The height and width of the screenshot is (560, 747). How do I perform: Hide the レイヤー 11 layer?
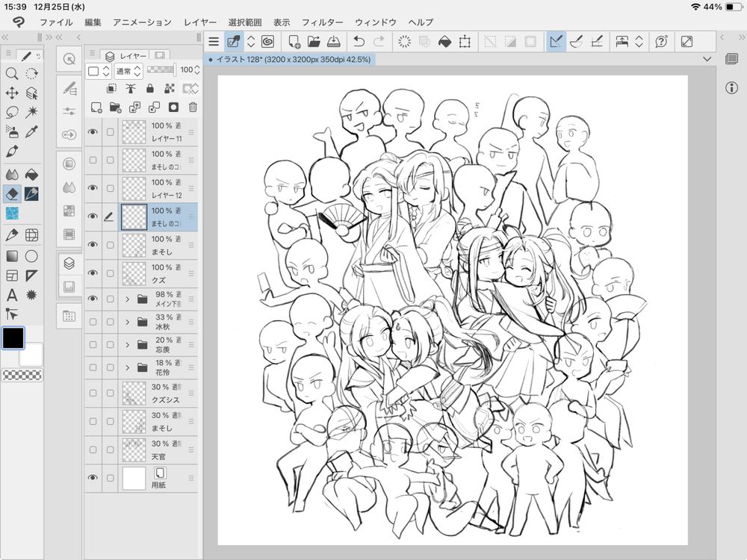click(x=93, y=131)
